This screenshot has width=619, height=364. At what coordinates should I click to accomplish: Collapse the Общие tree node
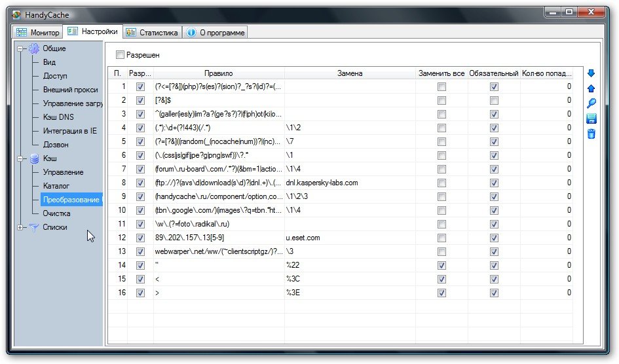click(20, 49)
